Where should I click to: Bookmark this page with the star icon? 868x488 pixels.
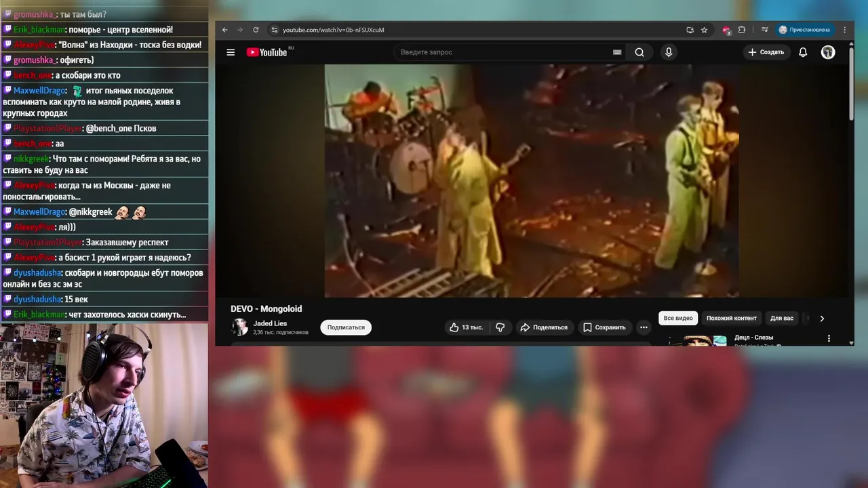[x=704, y=30]
